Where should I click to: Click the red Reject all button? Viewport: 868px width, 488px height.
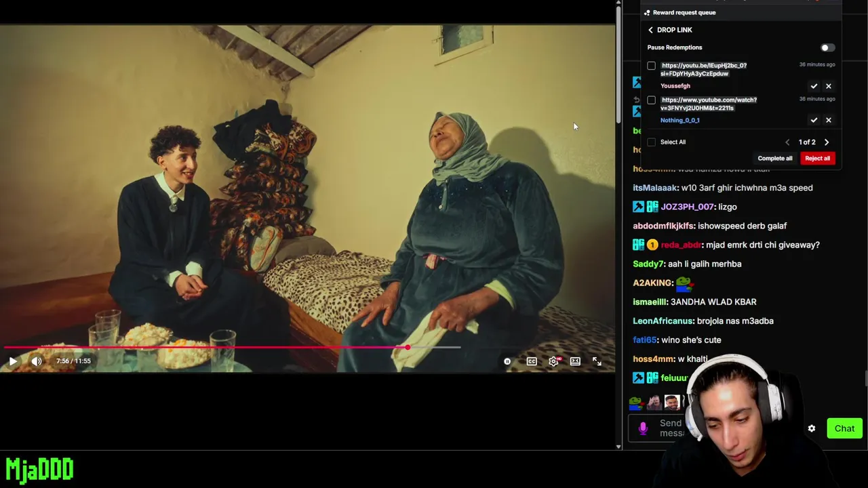817,159
